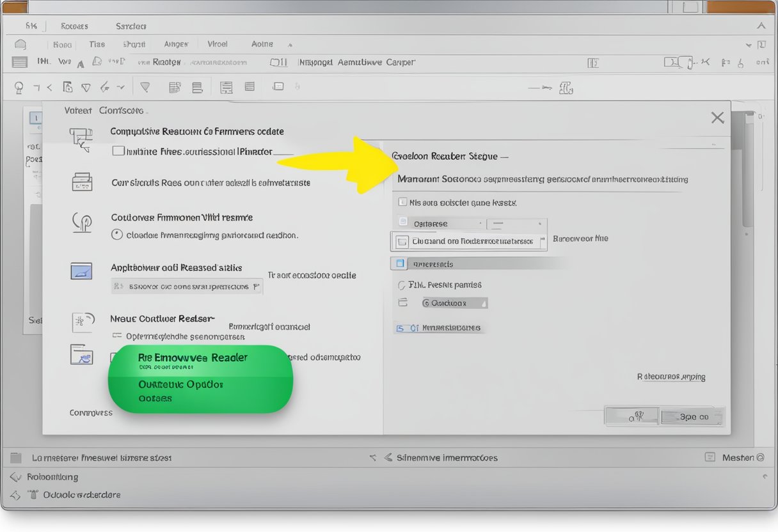Switch to the Tias tab
This screenshot has width=778, height=532.
tap(97, 44)
